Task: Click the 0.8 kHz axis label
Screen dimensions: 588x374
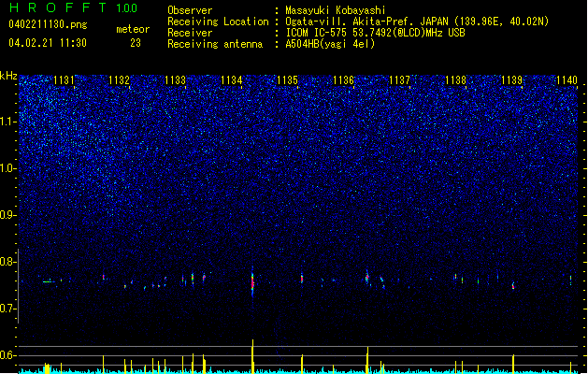Action: pyautogui.click(x=8, y=262)
